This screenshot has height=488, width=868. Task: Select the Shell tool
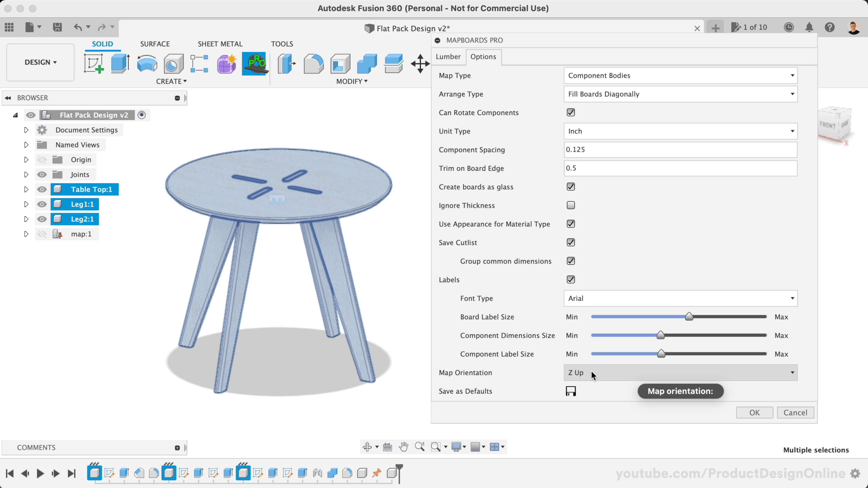point(340,64)
